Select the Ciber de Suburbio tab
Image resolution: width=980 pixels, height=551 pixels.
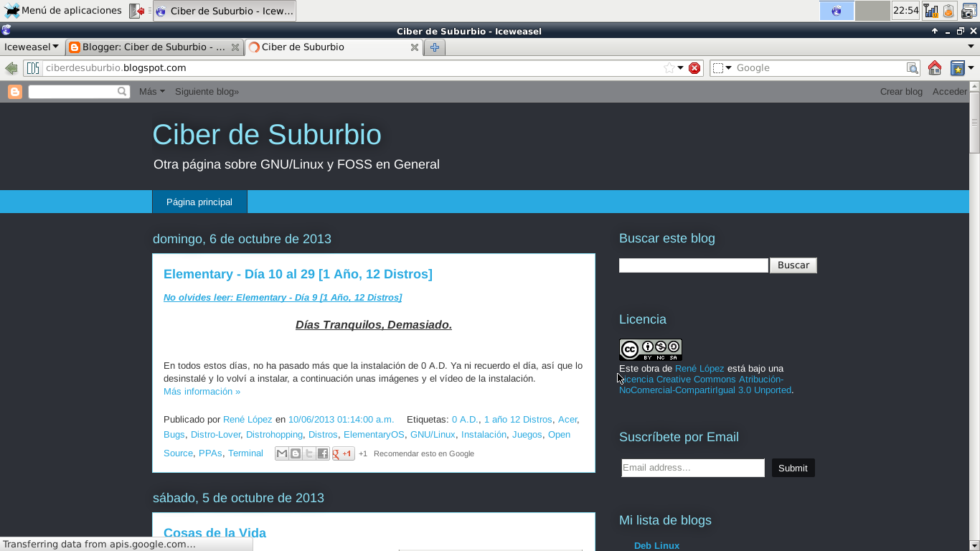pyautogui.click(x=334, y=47)
